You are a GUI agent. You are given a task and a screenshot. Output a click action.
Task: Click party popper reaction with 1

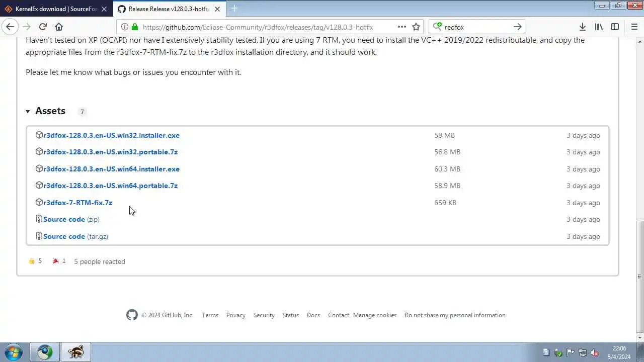pos(59,261)
